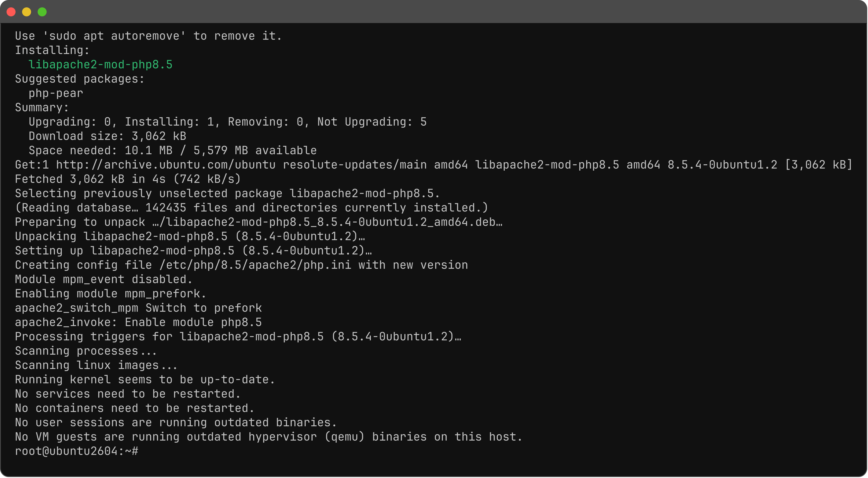The height and width of the screenshot is (478, 868).
Task: Click the red close window button
Action: (x=11, y=12)
